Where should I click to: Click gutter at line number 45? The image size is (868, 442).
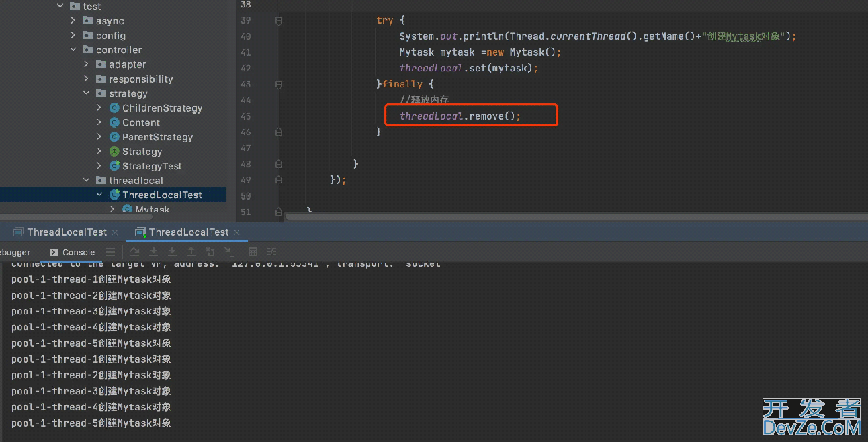(x=245, y=116)
